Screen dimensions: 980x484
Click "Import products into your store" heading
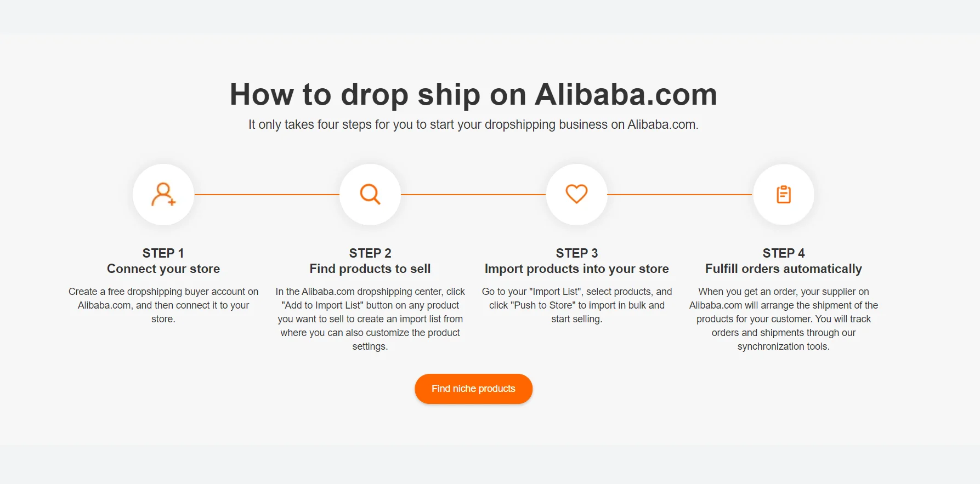pyautogui.click(x=577, y=269)
